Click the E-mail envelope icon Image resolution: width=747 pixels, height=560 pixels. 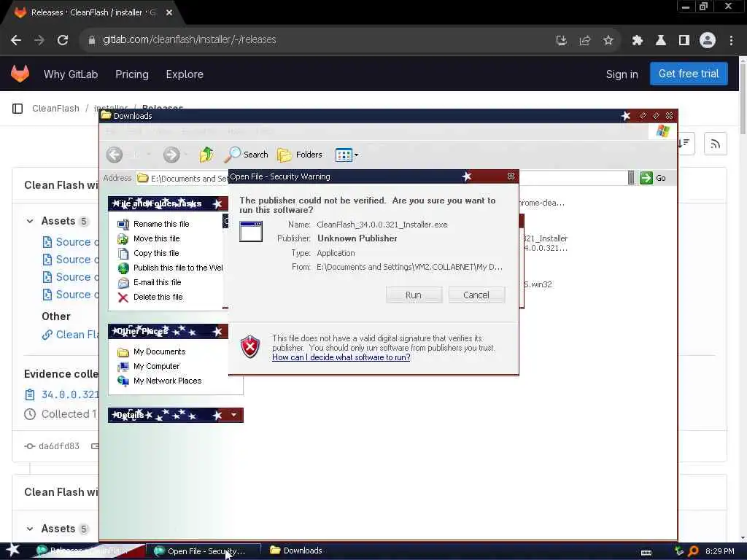123,283
